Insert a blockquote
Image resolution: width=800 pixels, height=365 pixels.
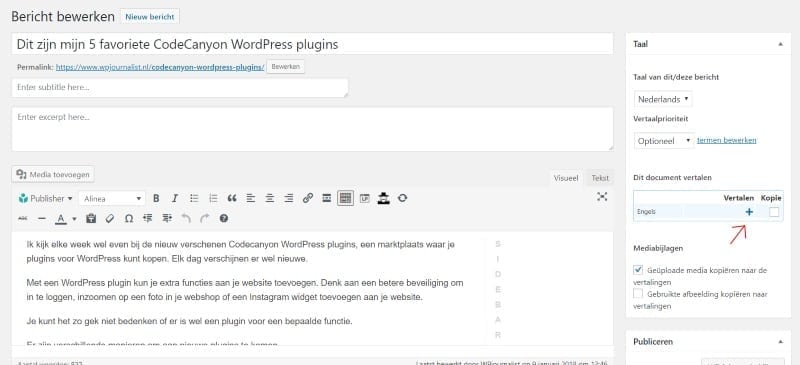click(232, 199)
